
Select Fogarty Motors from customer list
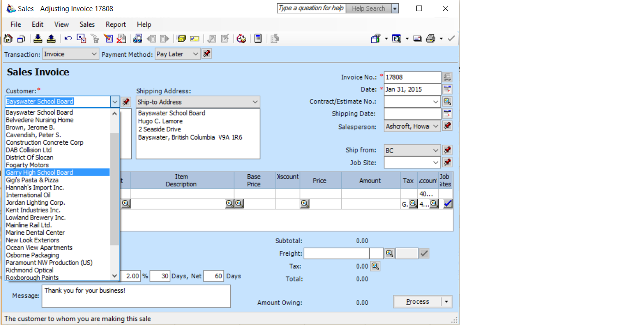pyautogui.click(x=58, y=165)
